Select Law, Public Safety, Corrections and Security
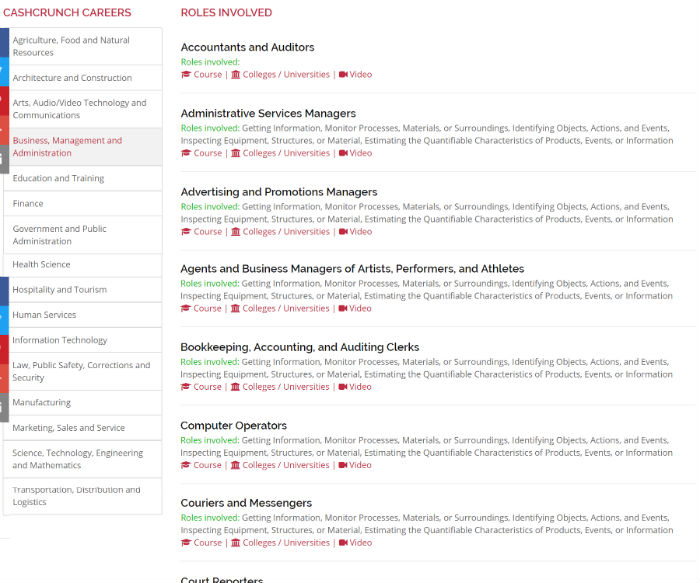This screenshot has height=583, width=700. 83,371
